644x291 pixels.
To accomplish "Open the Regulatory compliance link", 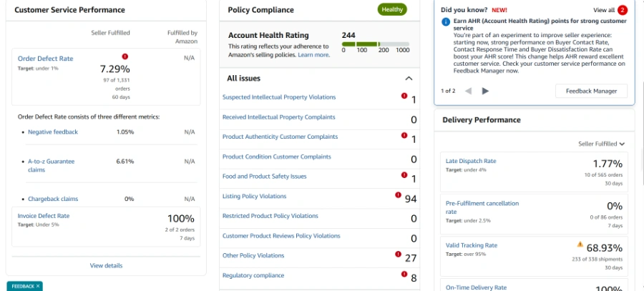I will [253, 275].
